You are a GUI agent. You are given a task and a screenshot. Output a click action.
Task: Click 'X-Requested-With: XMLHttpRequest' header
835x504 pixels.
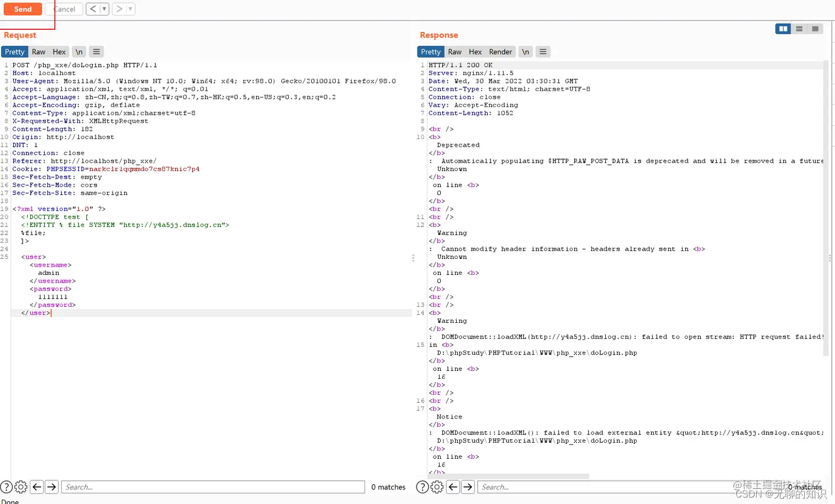pos(80,121)
